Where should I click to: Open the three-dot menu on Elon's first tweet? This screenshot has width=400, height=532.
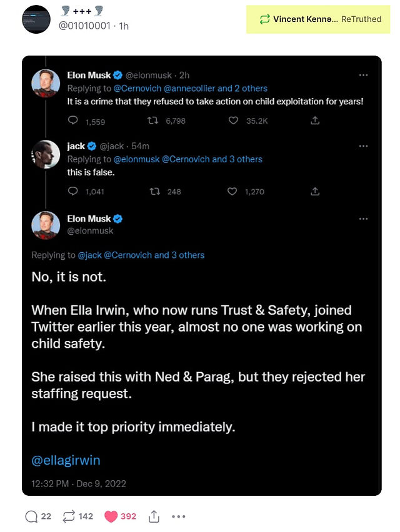point(363,76)
